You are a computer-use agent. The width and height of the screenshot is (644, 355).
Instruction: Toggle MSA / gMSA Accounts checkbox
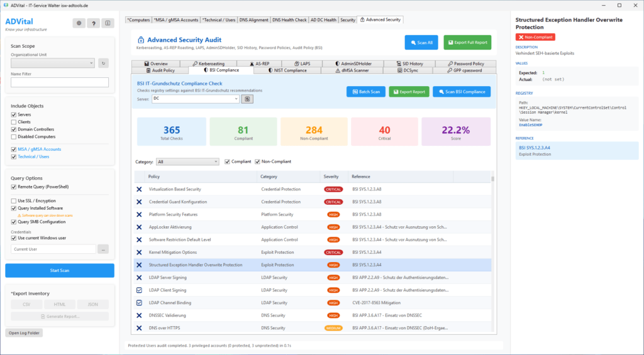click(x=14, y=150)
